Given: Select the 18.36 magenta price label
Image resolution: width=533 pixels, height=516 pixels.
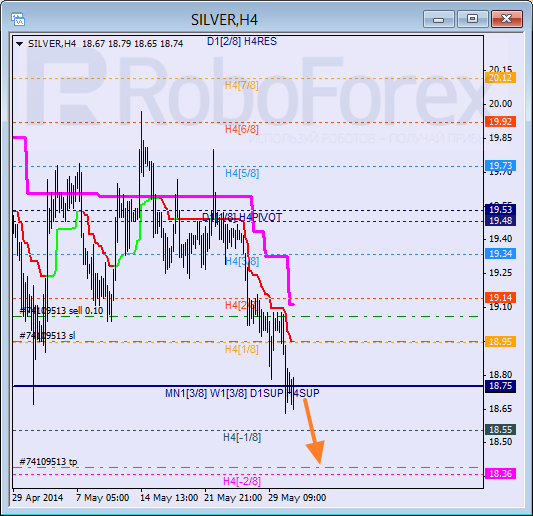Looking at the screenshot, I should pos(500,474).
